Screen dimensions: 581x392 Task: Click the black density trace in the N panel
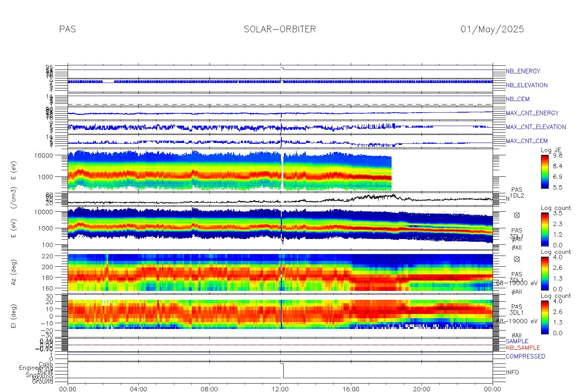280,200
